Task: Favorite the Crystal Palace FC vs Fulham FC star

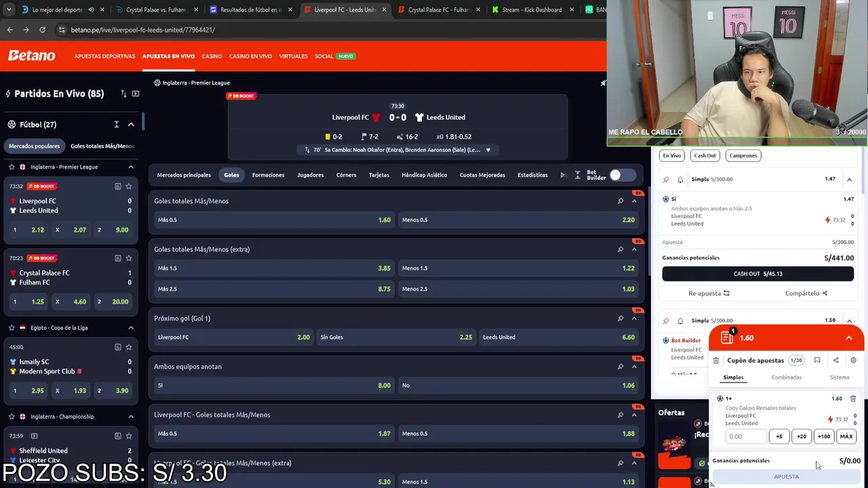Action: click(x=129, y=258)
